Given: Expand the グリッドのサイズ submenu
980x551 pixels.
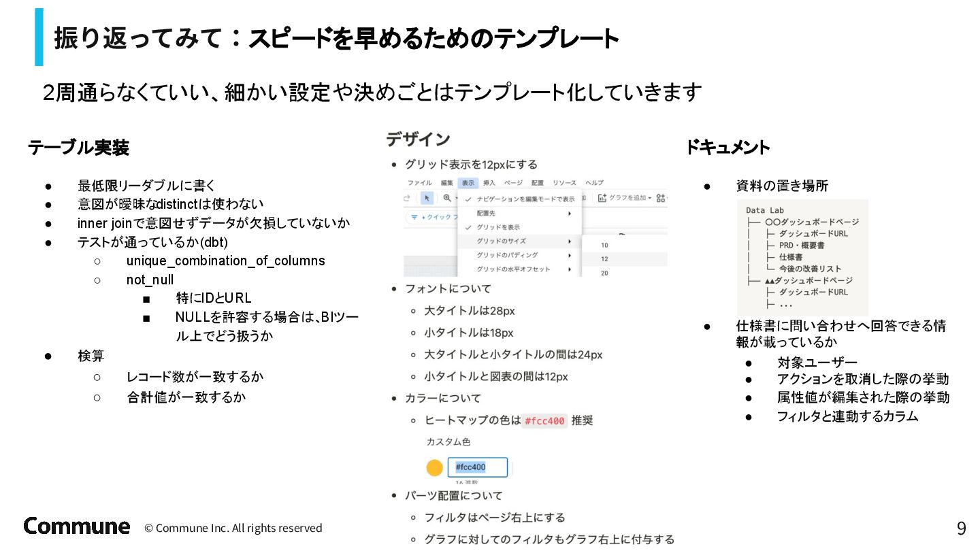Looking at the screenshot, I should [520, 241].
